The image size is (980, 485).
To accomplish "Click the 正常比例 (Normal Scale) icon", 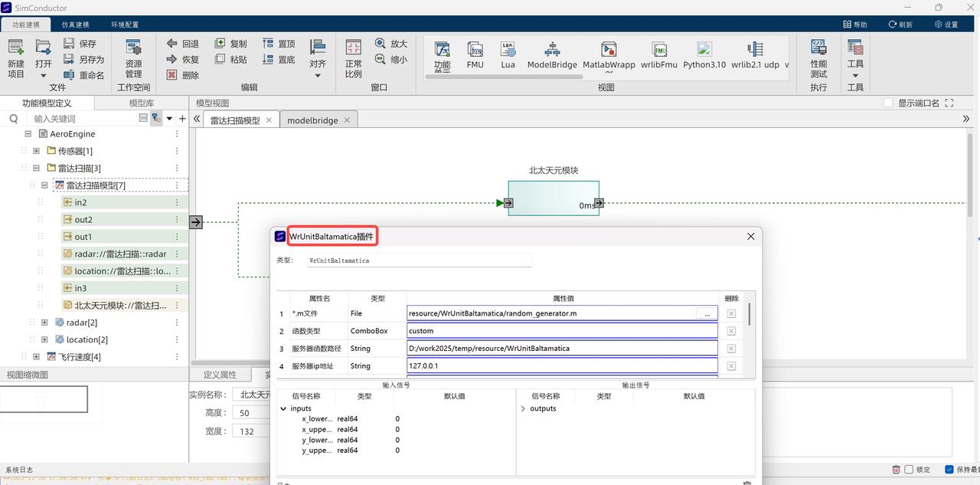I will point(353,48).
